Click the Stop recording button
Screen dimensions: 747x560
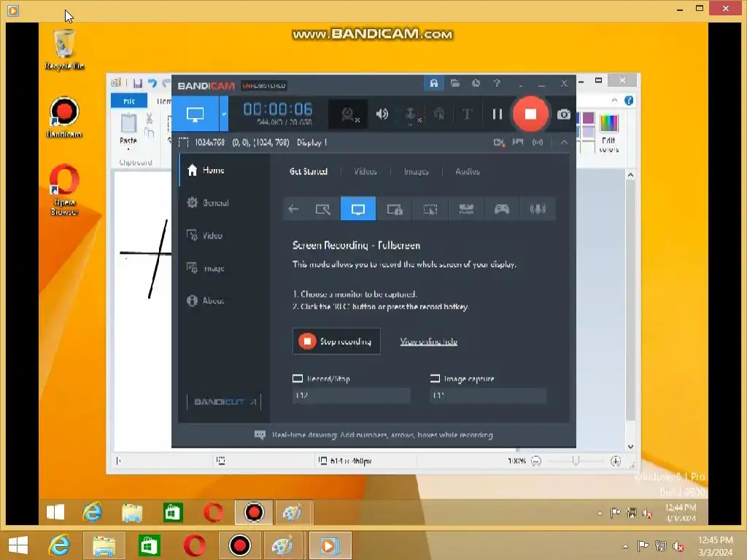336,341
